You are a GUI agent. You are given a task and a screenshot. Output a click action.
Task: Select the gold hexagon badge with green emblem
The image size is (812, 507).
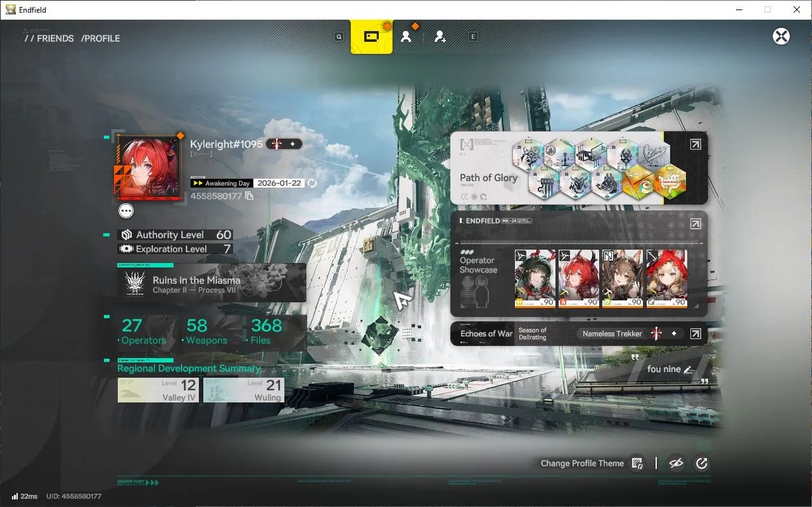point(638,182)
